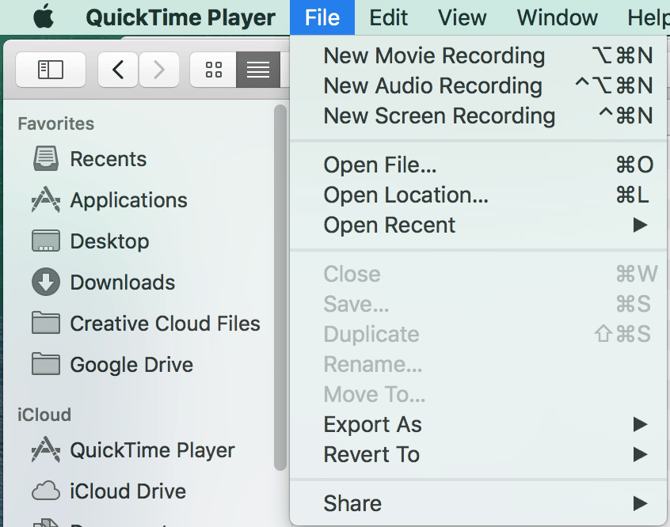Click the Desktop icon in sidebar

pyautogui.click(x=46, y=241)
